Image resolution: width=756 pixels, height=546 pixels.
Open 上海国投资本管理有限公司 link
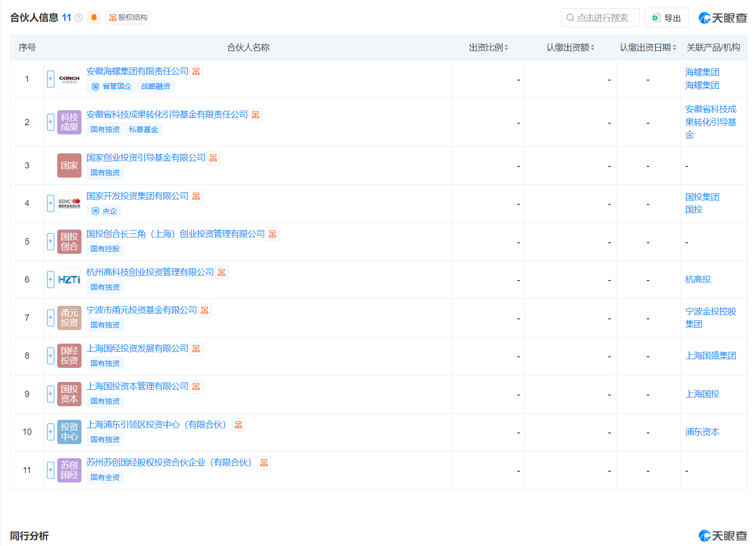[137, 386]
